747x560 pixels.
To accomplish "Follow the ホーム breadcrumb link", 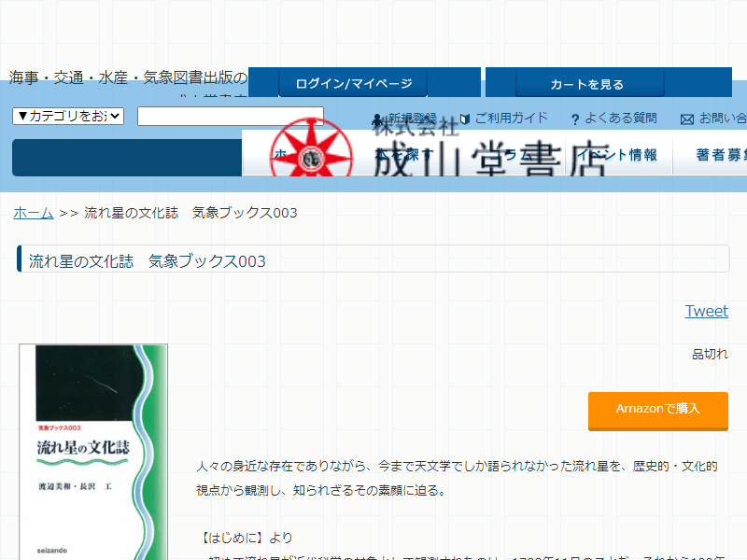I will tap(34, 213).
